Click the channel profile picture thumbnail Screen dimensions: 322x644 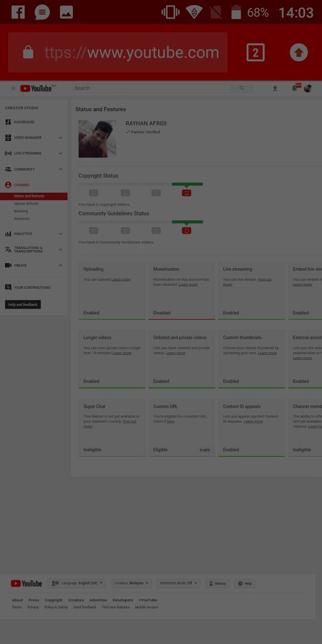[x=97, y=139]
